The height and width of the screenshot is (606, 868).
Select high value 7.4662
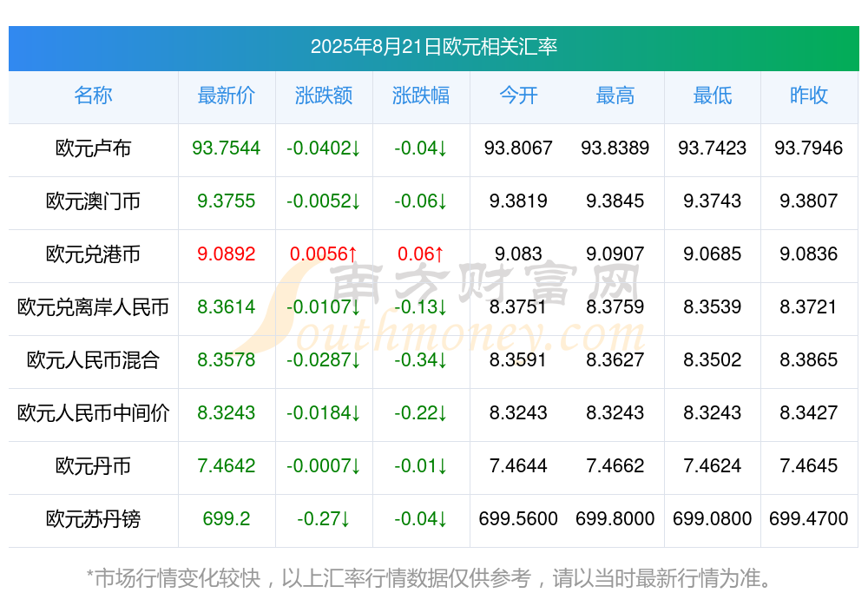(x=615, y=466)
